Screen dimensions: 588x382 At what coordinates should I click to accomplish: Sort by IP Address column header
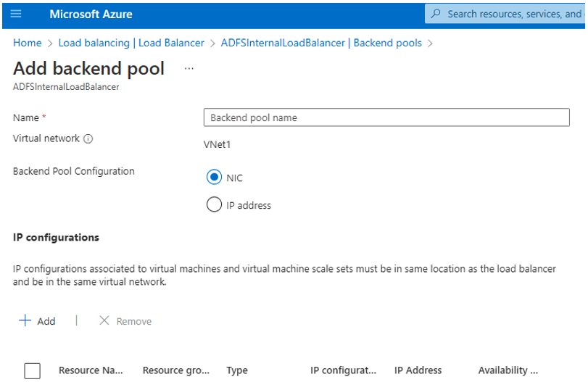tap(418, 370)
